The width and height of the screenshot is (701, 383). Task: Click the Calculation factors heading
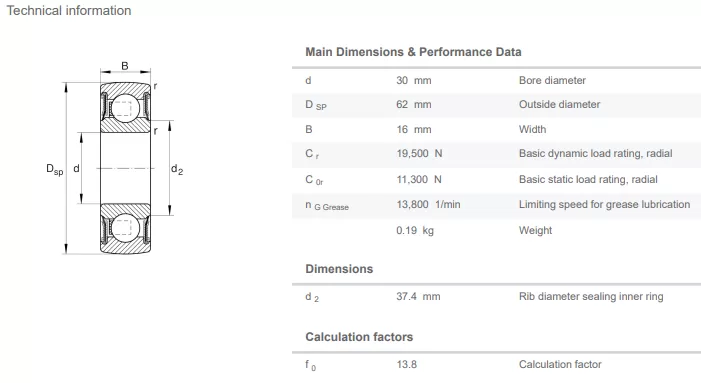click(359, 337)
